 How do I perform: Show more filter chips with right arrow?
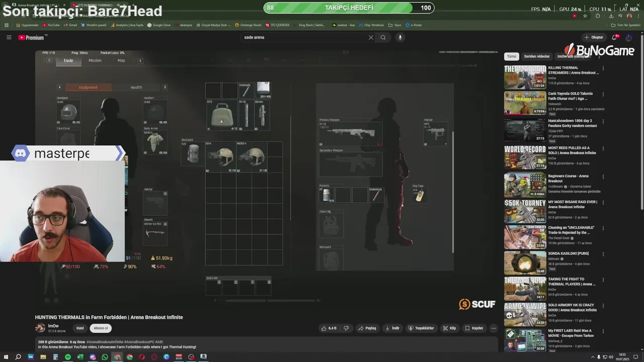pyautogui.click(x=599, y=56)
